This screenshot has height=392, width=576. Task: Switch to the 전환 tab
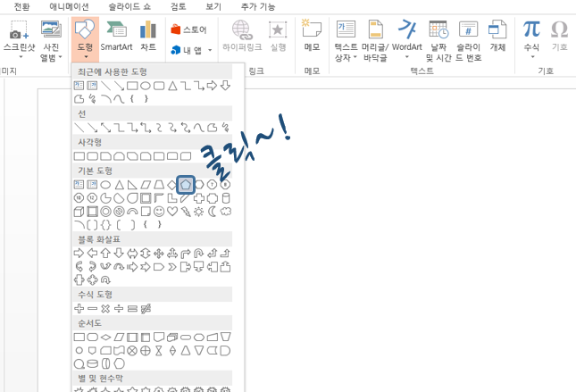coord(21,6)
